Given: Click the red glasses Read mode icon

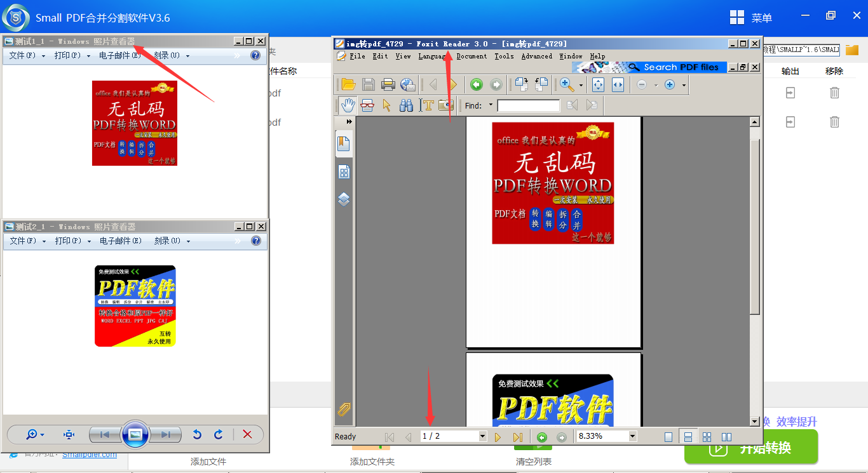Looking at the screenshot, I should click(x=367, y=105).
